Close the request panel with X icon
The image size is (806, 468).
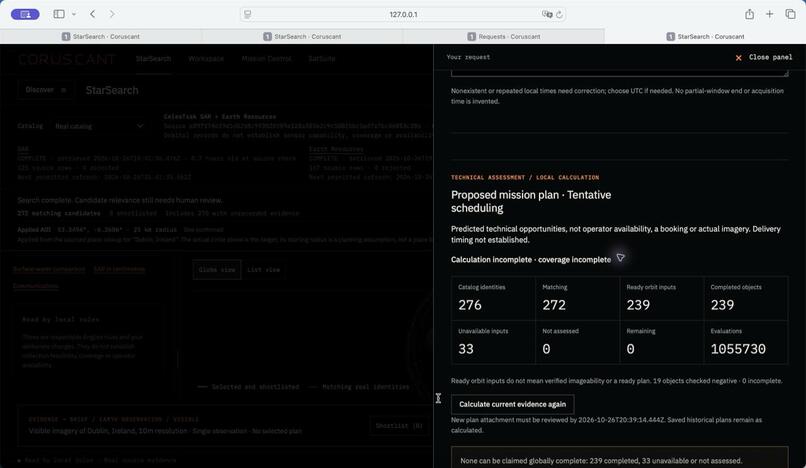click(x=739, y=58)
